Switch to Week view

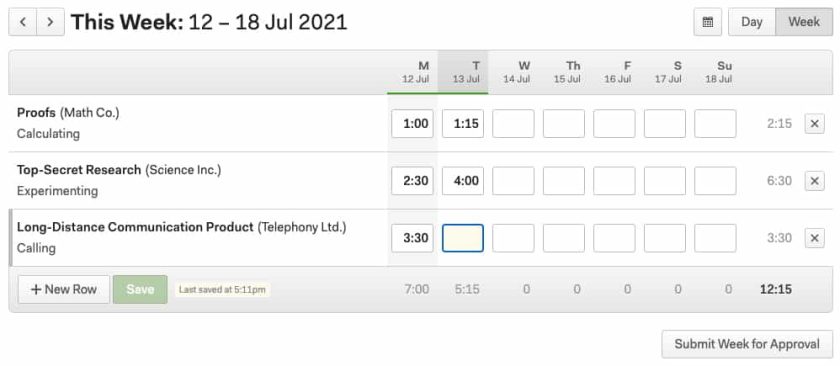click(x=804, y=22)
